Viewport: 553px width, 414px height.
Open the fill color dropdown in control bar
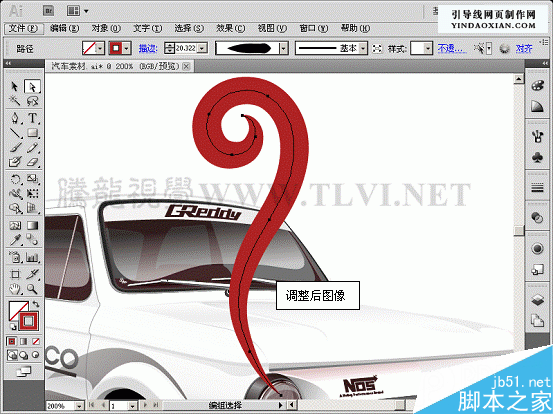pos(100,48)
